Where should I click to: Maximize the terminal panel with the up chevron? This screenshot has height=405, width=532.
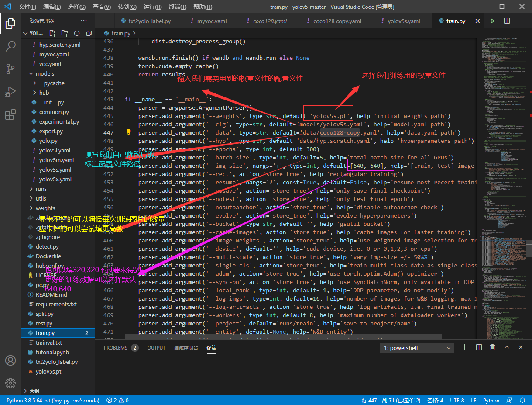click(x=507, y=347)
